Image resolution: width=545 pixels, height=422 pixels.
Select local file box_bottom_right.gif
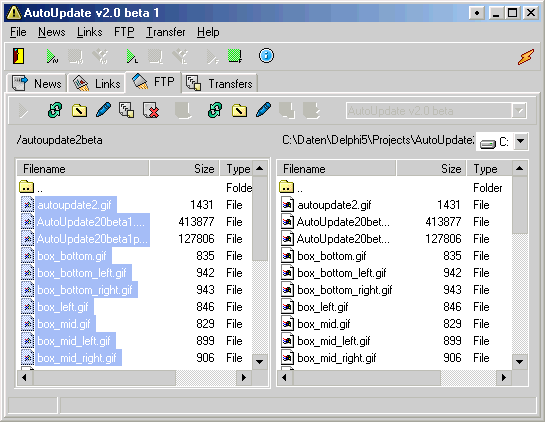pyautogui.click(x=345, y=290)
